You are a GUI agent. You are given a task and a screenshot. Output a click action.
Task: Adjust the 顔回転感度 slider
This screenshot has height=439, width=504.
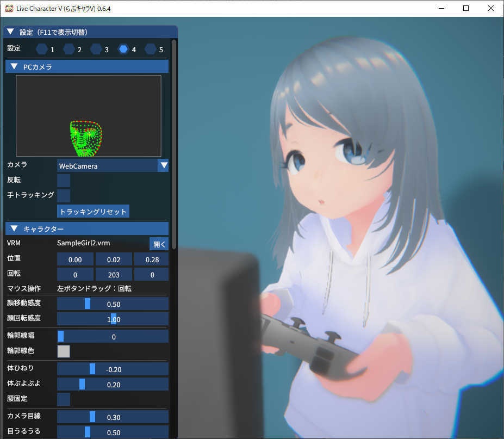tap(113, 319)
